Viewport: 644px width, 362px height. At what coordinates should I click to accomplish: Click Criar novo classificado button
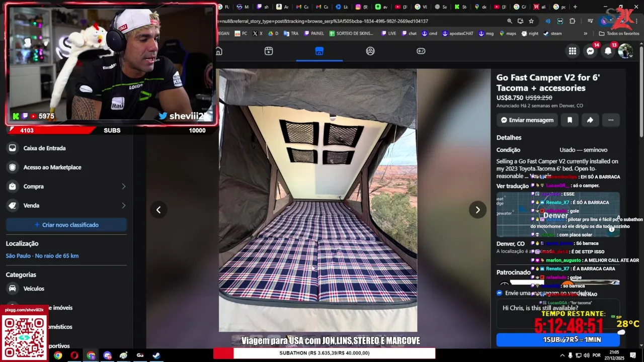point(66,225)
